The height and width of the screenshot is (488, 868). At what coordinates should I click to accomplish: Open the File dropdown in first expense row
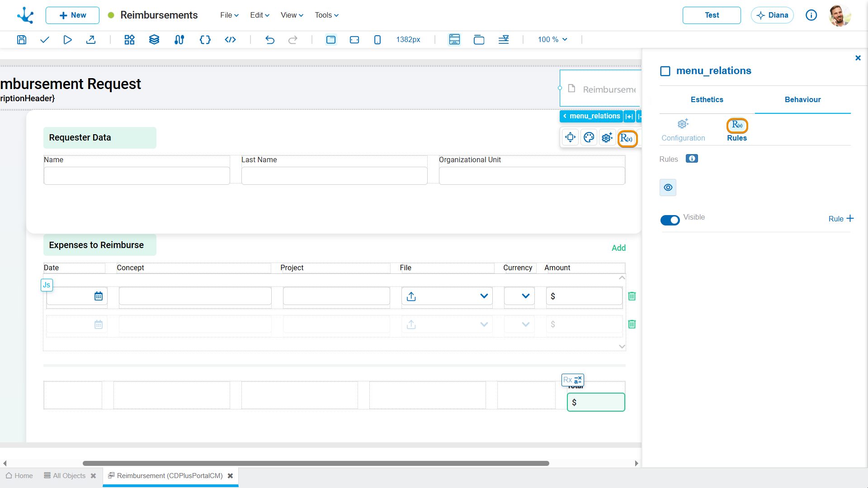pyautogui.click(x=447, y=296)
